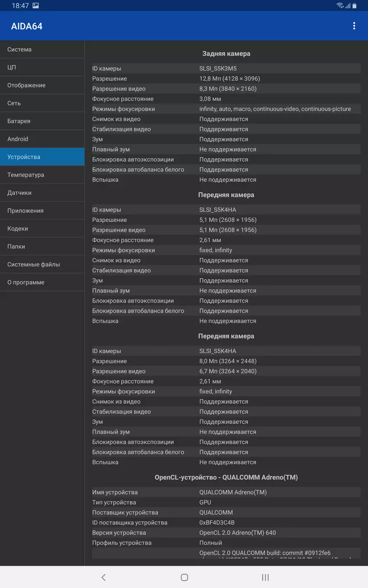Open the О программе page
368x588 pixels.
(42, 282)
